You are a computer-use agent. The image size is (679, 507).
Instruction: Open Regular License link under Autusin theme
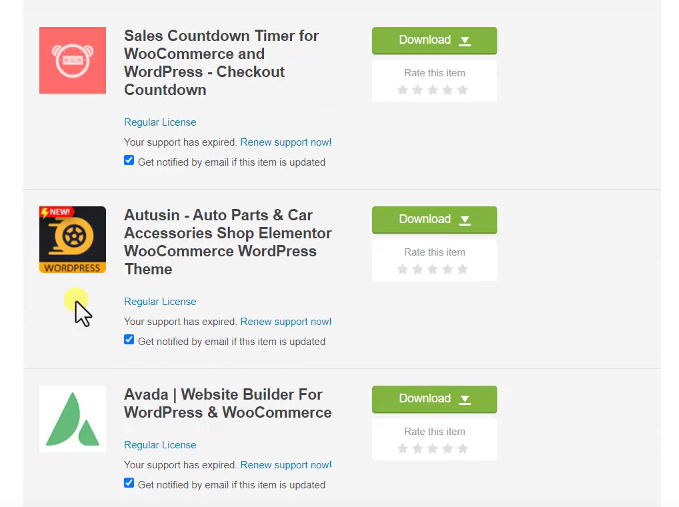(160, 301)
